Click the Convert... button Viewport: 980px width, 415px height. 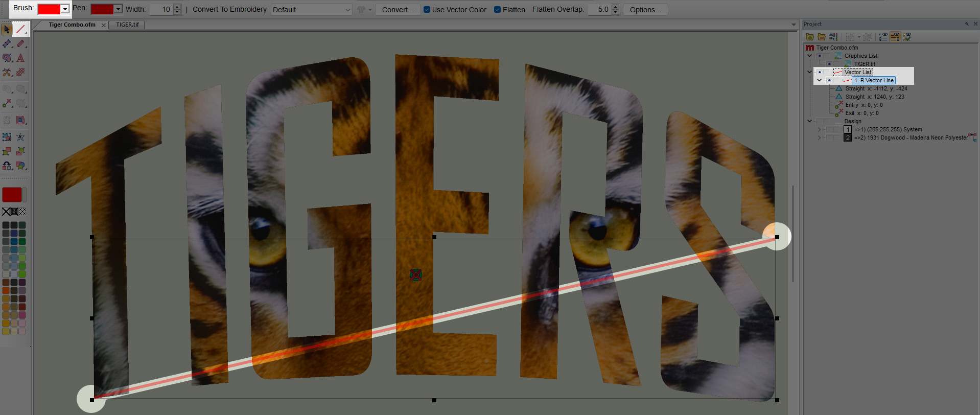[398, 10]
